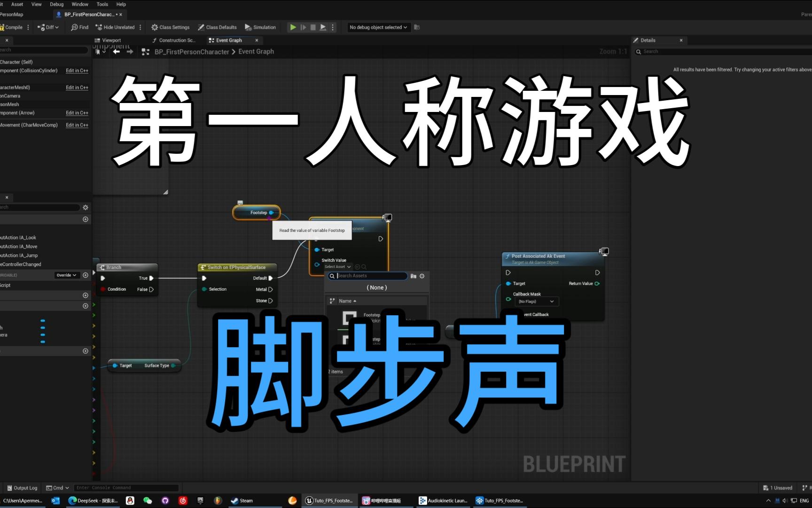Click the Stop simulation button
Viewport: 812px width, 508px height.
[313, 27]
